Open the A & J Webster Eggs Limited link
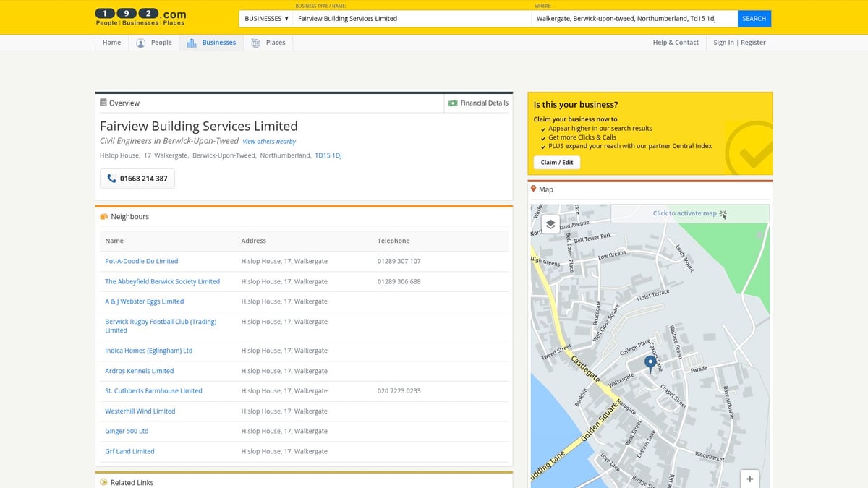Image resolution: width=868 pixels, height=488 pixels. [145, 301]
